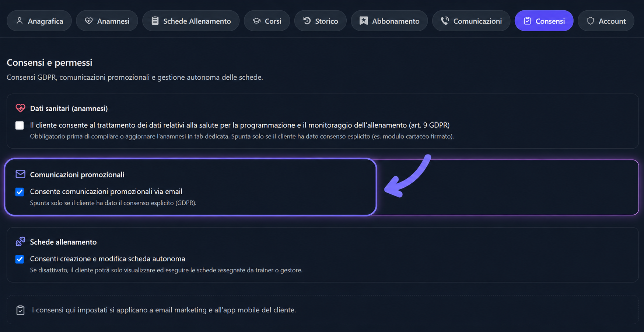
Task: Click the heart pulse icon beside Dati sanitari
Action: (20, 108)
